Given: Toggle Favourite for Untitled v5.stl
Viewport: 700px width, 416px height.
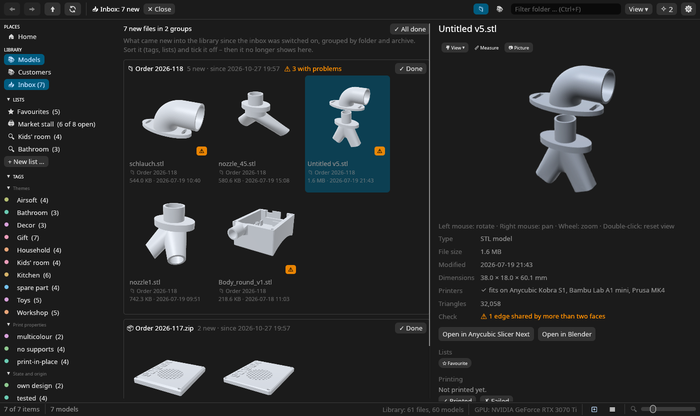Looking at the screenshot, I should click(454, 363).
